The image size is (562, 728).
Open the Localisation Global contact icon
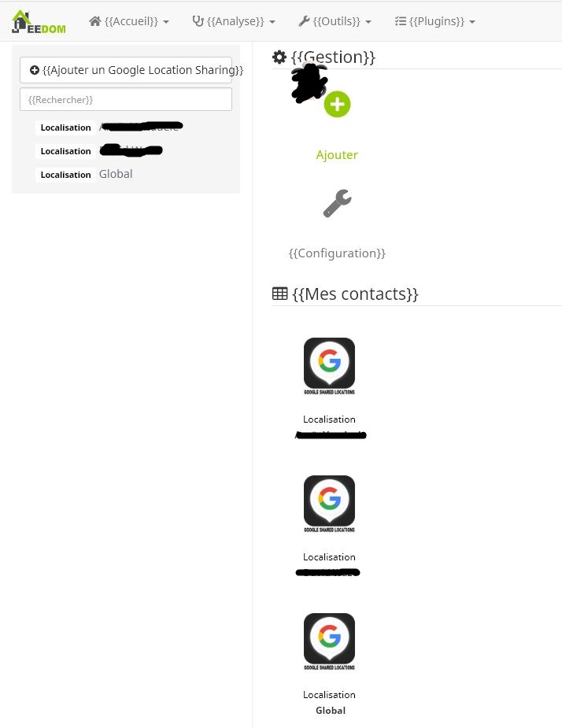329,641
